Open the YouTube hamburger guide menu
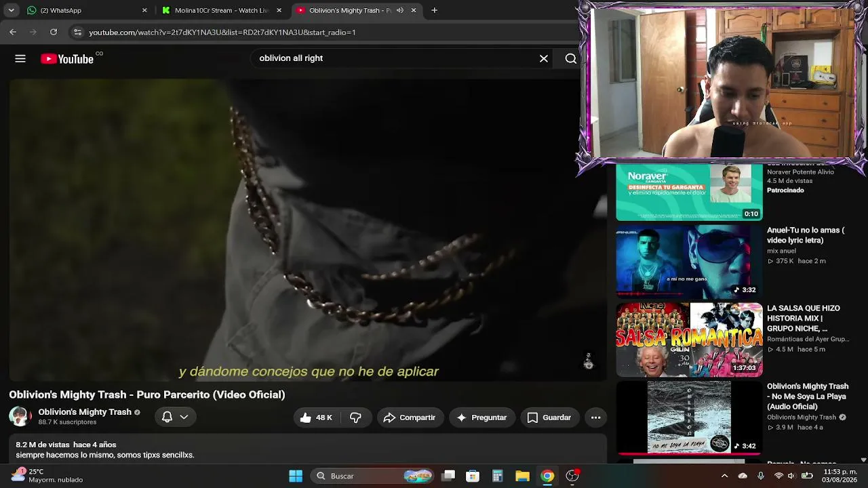 point(20,59)
